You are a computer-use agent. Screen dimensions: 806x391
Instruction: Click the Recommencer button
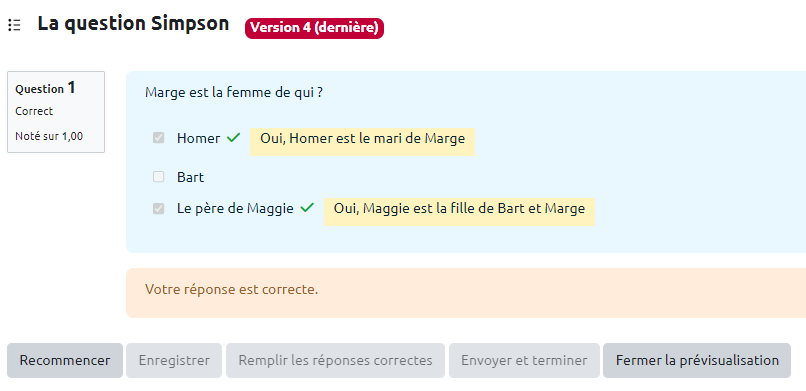65,360
